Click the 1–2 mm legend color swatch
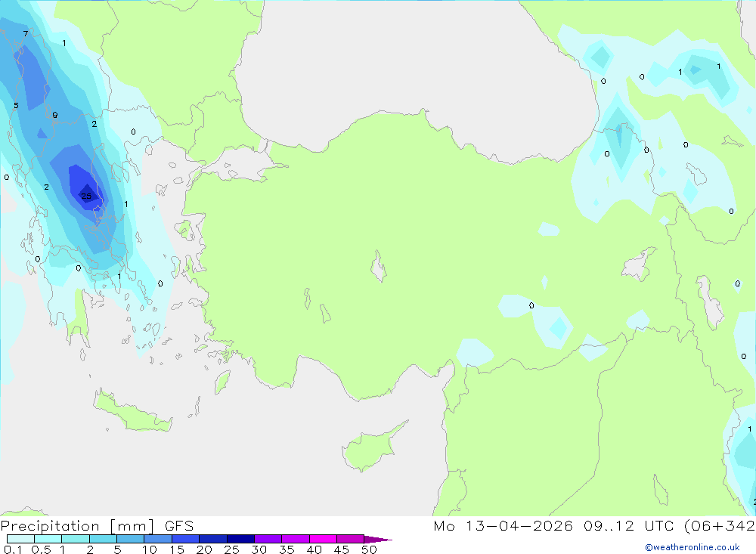The image size is (756, 554). point(75,539)
